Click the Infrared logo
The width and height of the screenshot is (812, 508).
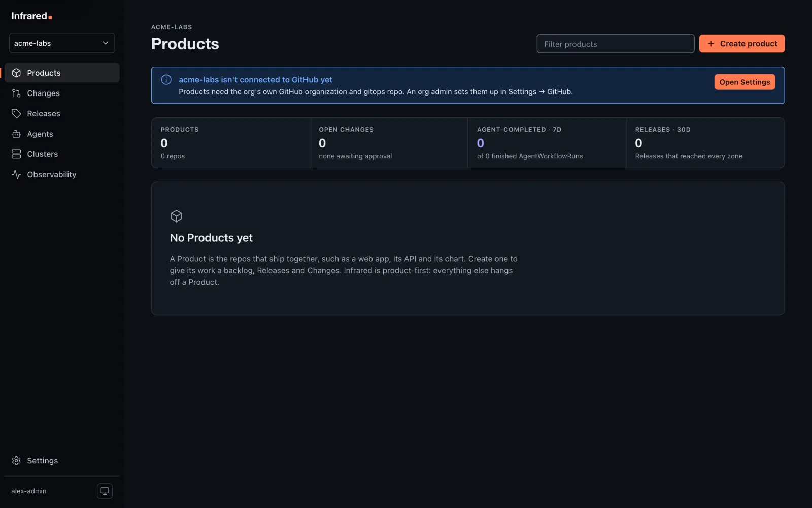[x=31, y=16]
